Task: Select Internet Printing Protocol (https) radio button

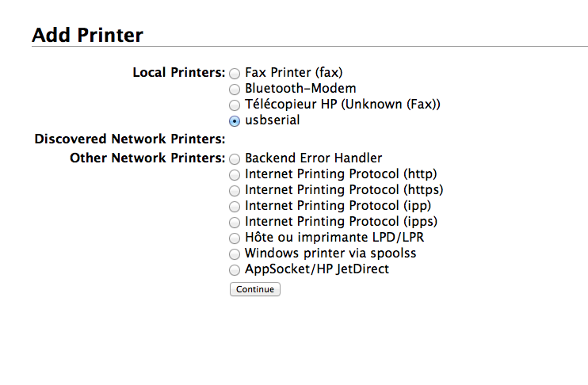Action: tap(235, 191)
